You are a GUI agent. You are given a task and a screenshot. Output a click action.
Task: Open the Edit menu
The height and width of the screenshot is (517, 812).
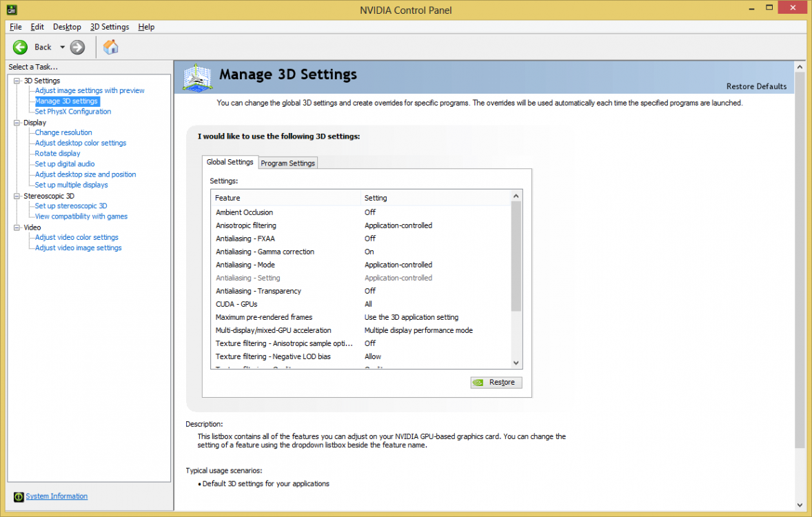click(x=37, y=27)
